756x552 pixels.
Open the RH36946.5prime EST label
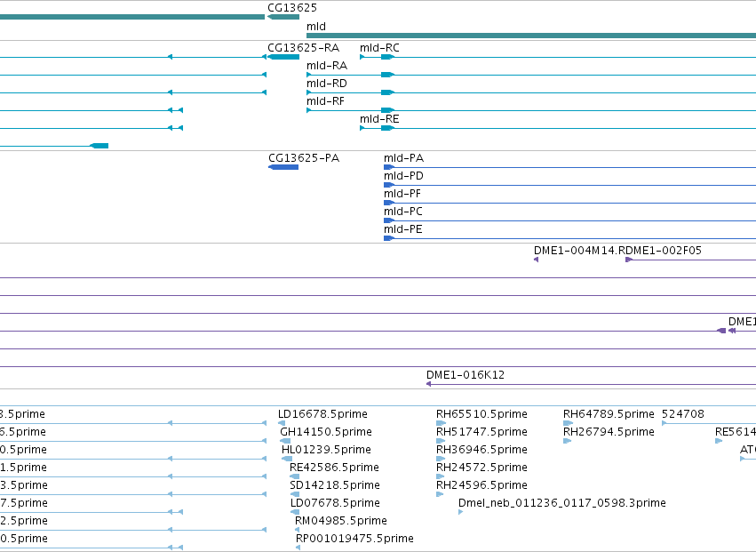pyautogui.click(x=481, y=450)
